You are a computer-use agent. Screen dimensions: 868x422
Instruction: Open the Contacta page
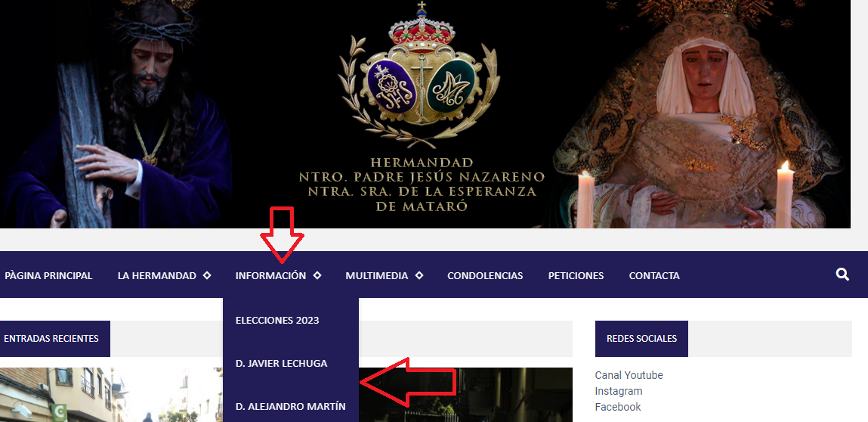click(654, 275)
